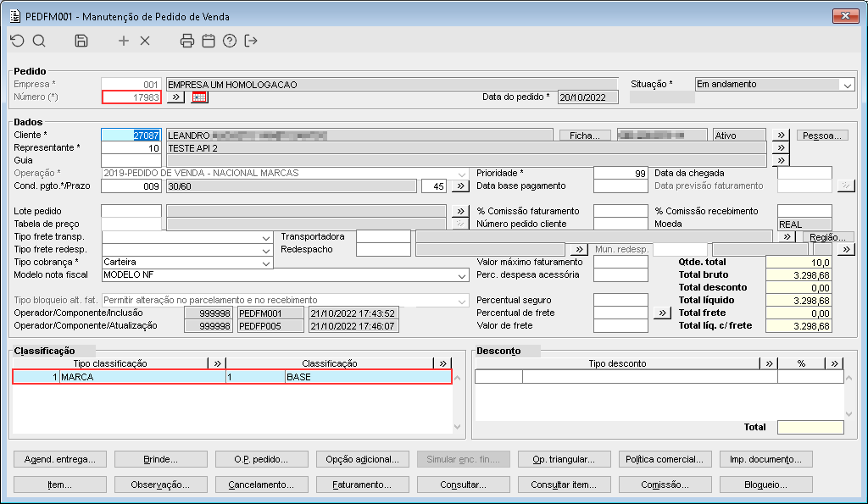The image size is (868, 504).
Task: Click the lookup arrows next to Número field
Action: click(x=175, y=97)
